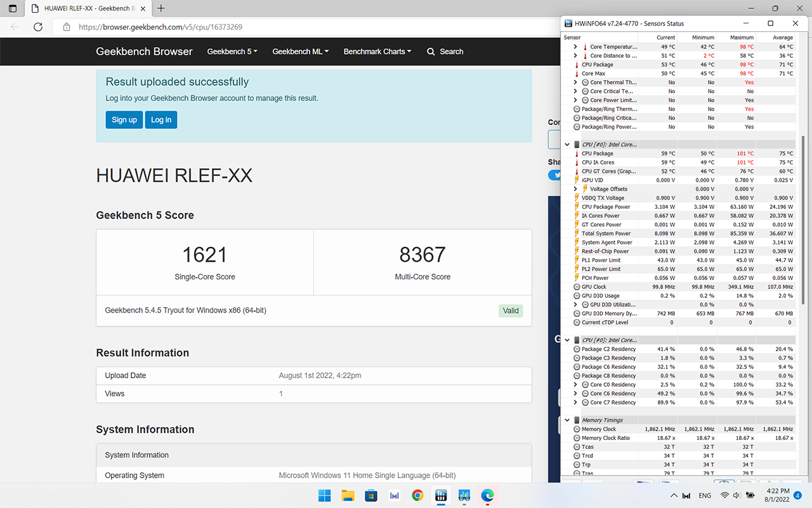Focus the browser address bar URL
This screenshot has height=508, width=812.
[x=160, y=27]
